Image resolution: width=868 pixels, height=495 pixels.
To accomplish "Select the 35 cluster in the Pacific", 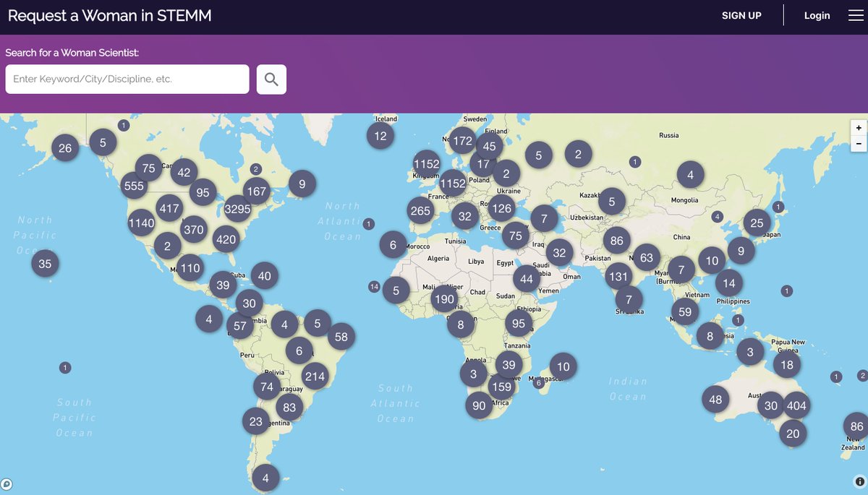I will (x=45, y=264).
